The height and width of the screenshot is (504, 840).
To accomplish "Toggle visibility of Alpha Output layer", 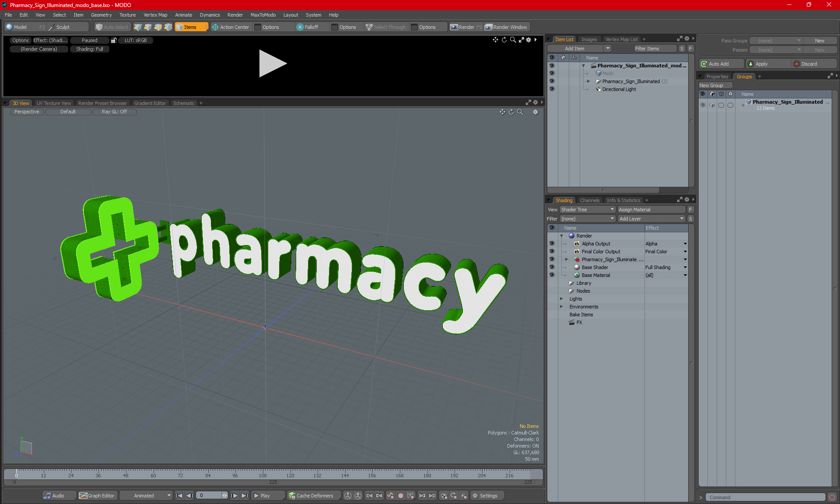I will point(552,244).
